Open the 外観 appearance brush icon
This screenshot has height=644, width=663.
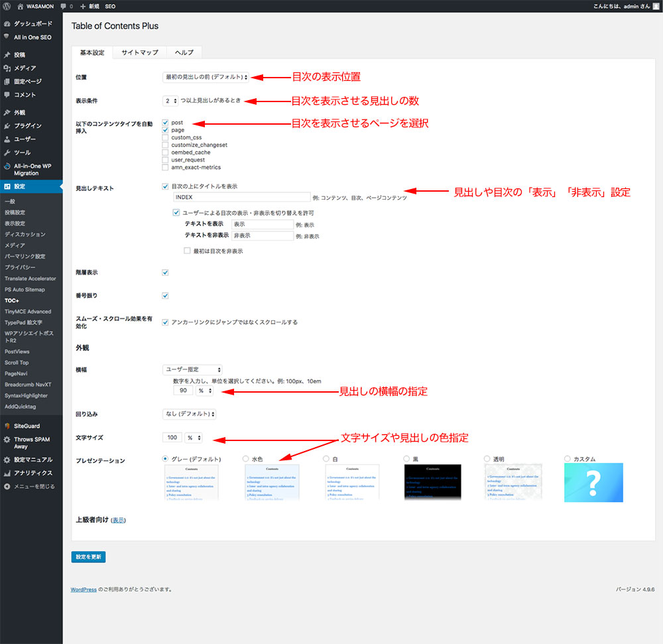7,113
